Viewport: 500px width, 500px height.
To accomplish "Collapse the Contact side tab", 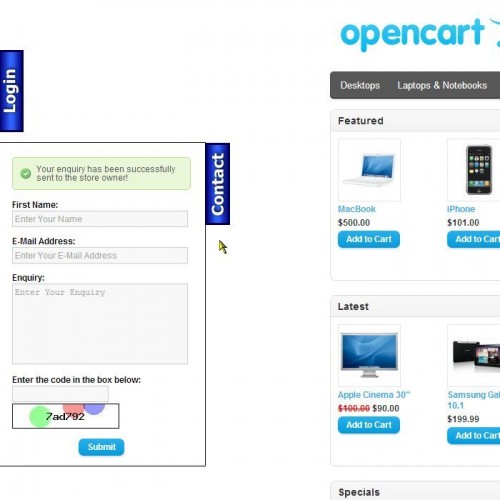I will (x=218, y=184).
